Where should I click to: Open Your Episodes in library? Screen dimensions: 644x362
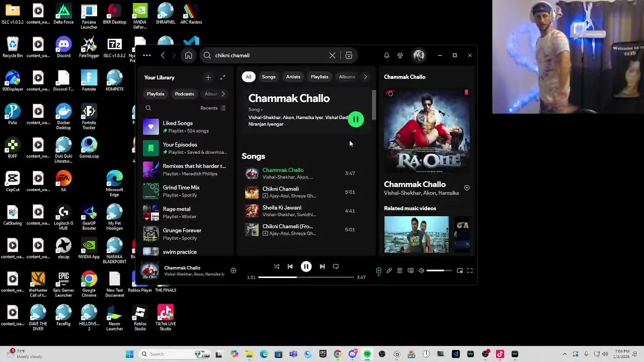tap(185, 148)
